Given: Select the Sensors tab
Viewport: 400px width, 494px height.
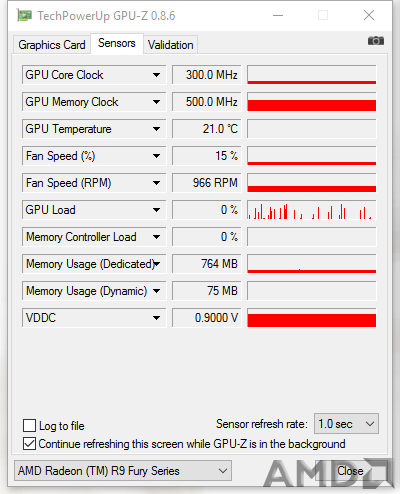Looking at the screenshot, I should [x=117, y=43].
